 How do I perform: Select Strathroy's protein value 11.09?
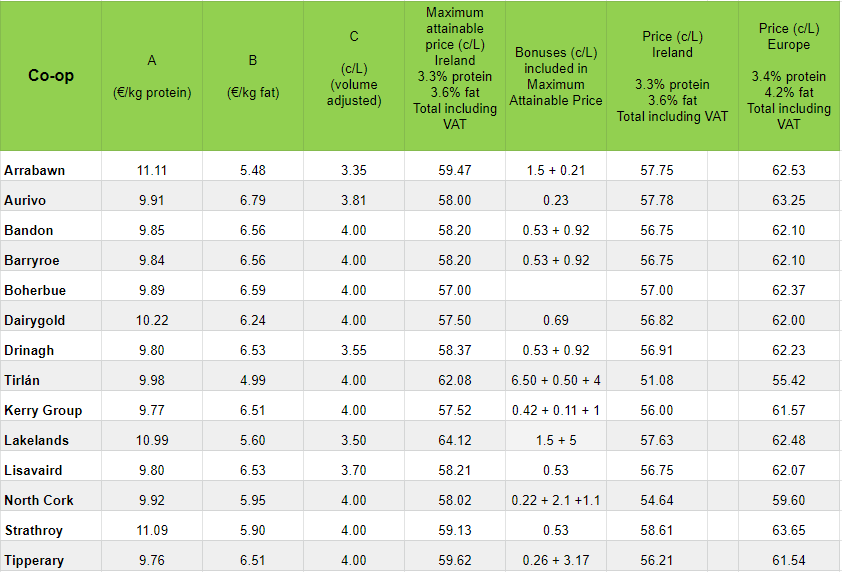pyautogui.click(x=152, y=531)
